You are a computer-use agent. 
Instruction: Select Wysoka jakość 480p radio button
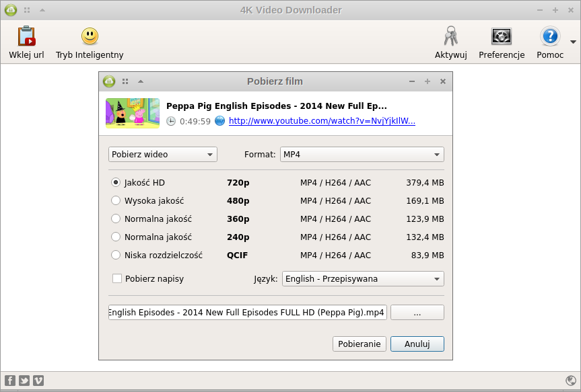click(116, 200)
